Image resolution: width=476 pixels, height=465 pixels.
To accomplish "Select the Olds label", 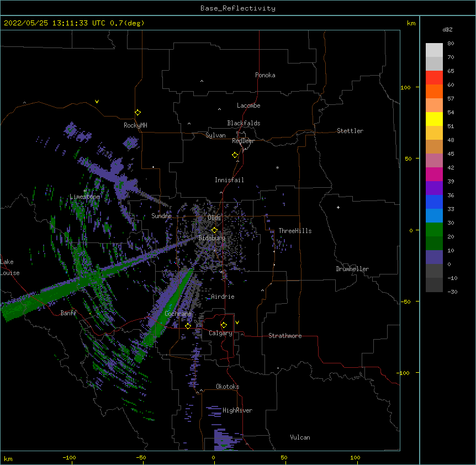I will [x=214, y=218].
